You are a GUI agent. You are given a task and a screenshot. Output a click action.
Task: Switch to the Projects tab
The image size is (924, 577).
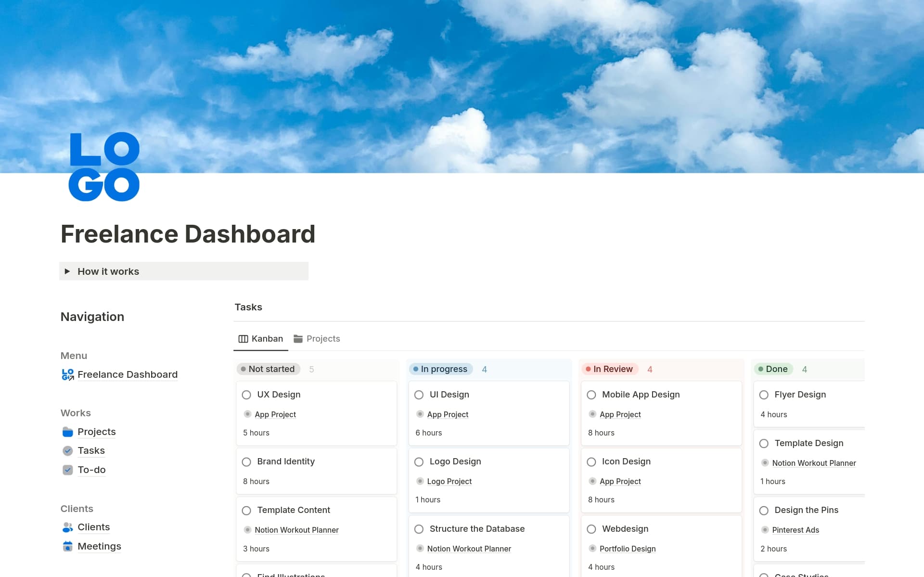pos(323,338)
